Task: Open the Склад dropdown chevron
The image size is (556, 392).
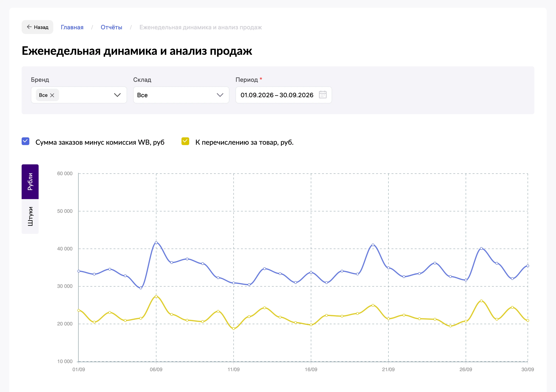Action: tap(220, 95)
